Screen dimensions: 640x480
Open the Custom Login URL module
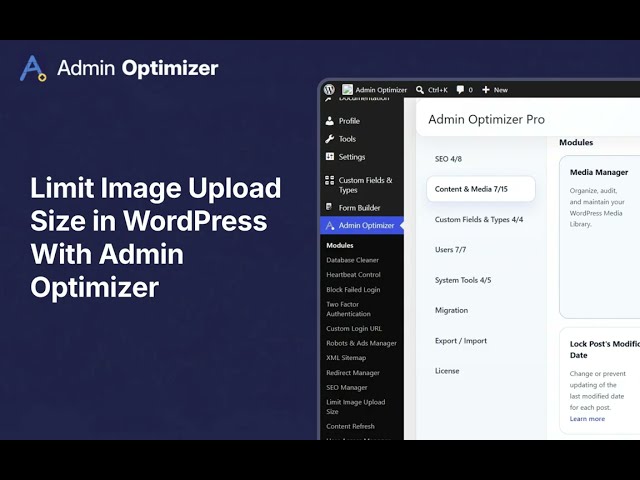[354, 329]
